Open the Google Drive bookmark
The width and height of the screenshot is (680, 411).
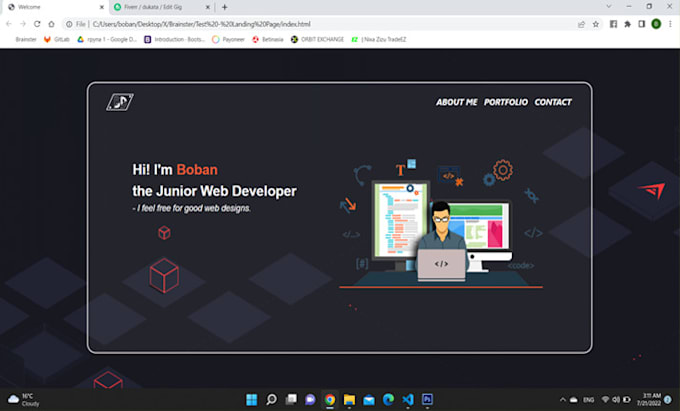107,39
